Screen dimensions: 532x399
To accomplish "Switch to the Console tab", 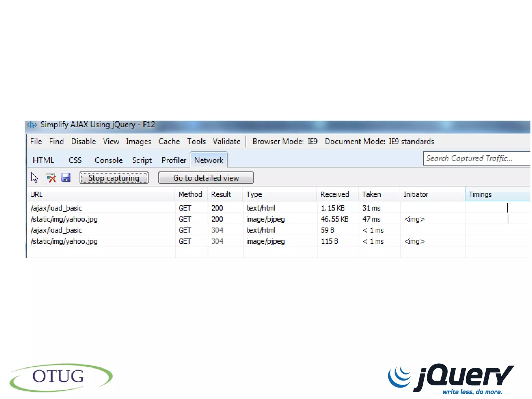I will pos(109,160).
